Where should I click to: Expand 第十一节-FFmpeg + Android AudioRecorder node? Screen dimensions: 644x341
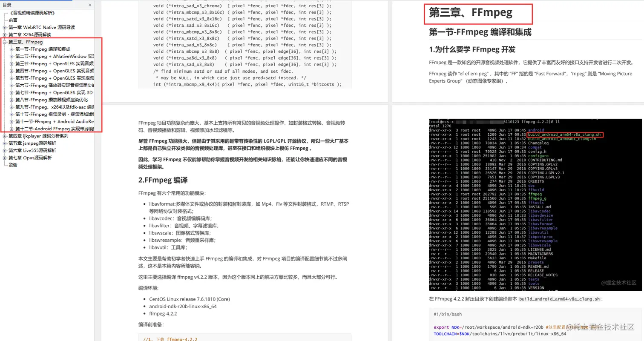11,122
